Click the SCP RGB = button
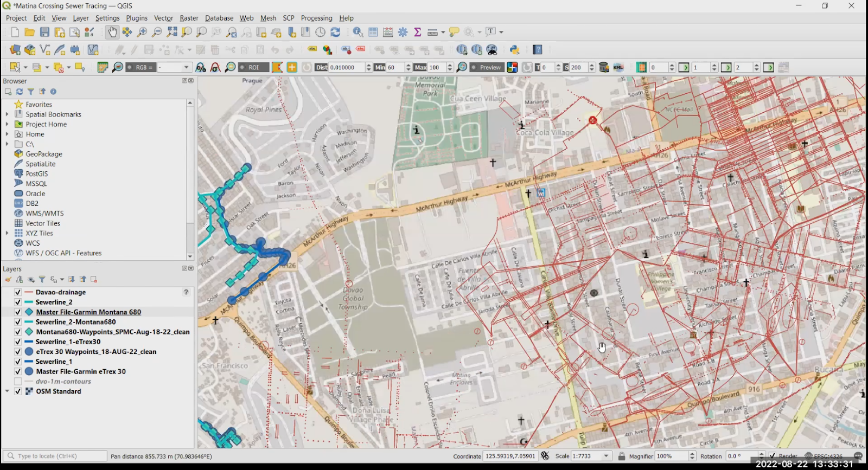 point(140,67)
